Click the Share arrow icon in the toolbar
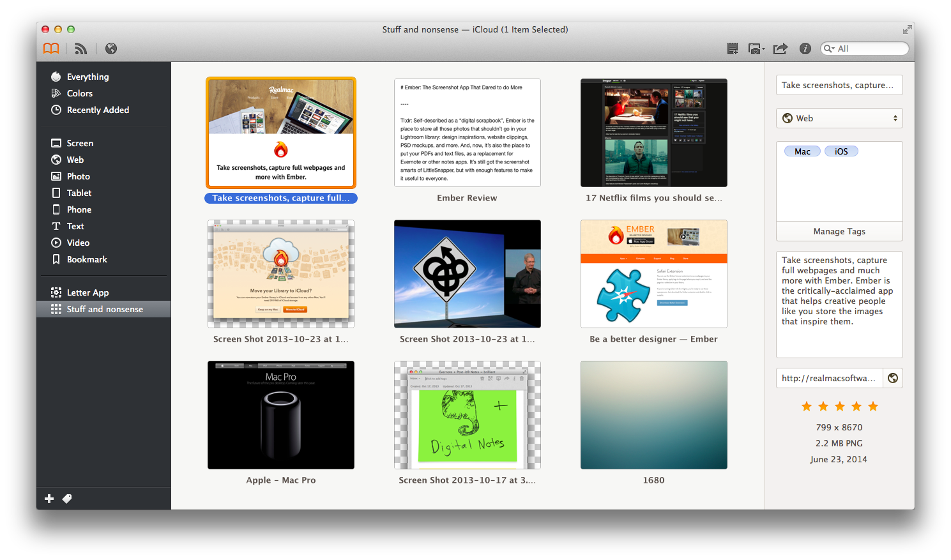The height and width of the screenshot is (560, 951). pyautogui.click(x=780, y=49)
